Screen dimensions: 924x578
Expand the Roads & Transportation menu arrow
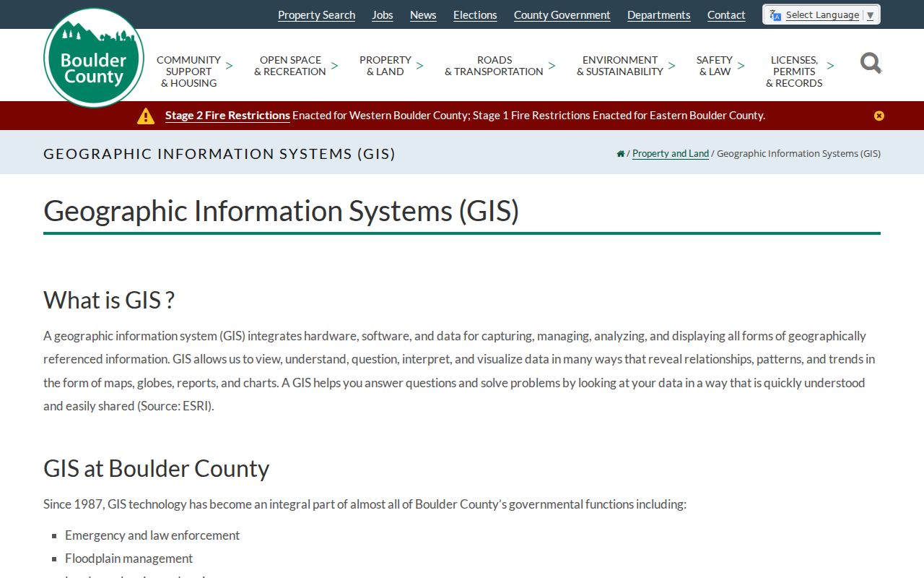click(x=552, y=66)
